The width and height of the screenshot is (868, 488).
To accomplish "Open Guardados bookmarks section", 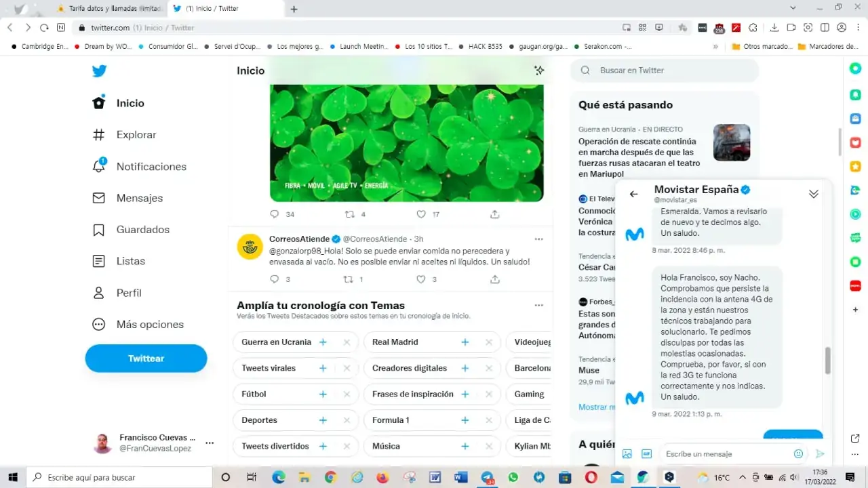I will point(130,230).
